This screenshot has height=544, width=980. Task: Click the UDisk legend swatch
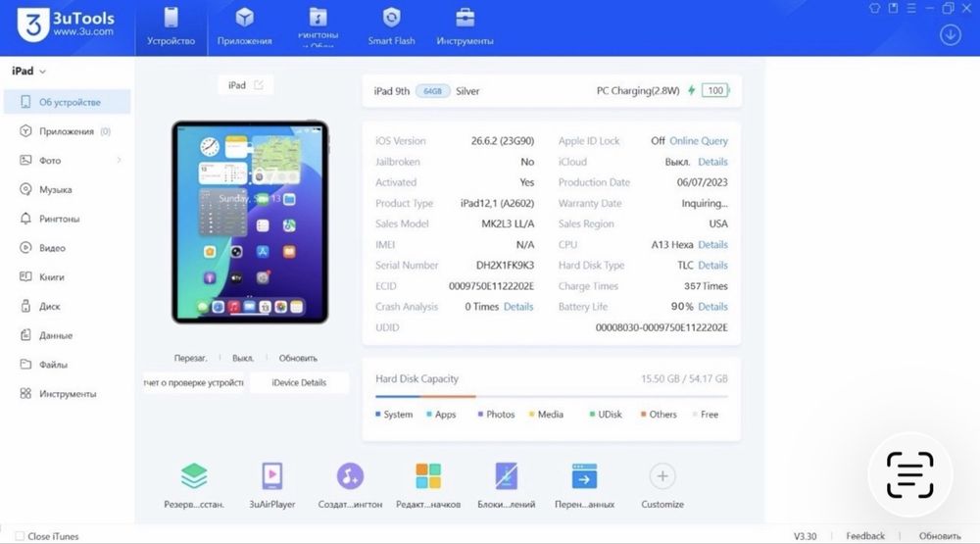pyautogui.click(x=592, y=414)
